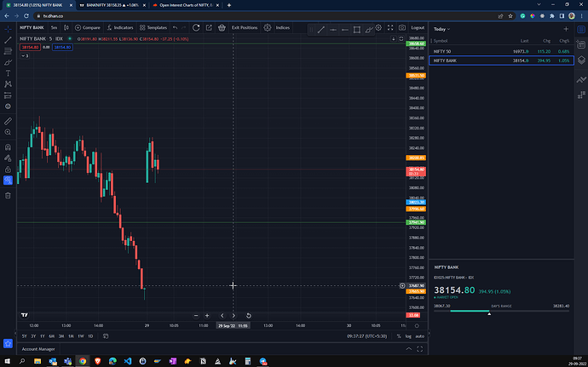Open the 09:37:27 (UTC+5:30) timezone menu
Viewport: 588px width, 367px height.
pyautogui.click(x=366, y=336)
